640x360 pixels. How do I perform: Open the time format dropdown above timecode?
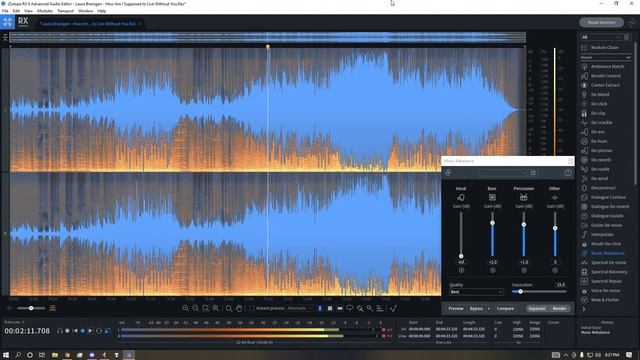pos(14,322)
